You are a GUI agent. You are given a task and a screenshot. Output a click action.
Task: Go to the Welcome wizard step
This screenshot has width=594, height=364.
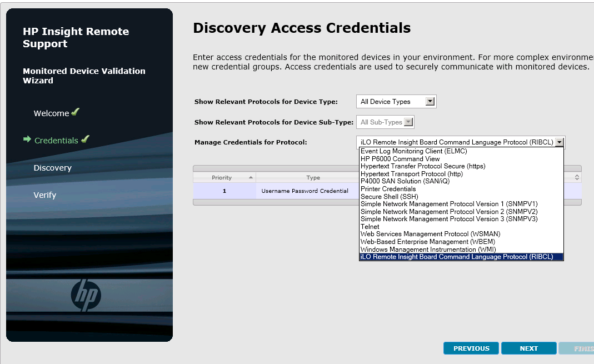pos(51,113)
